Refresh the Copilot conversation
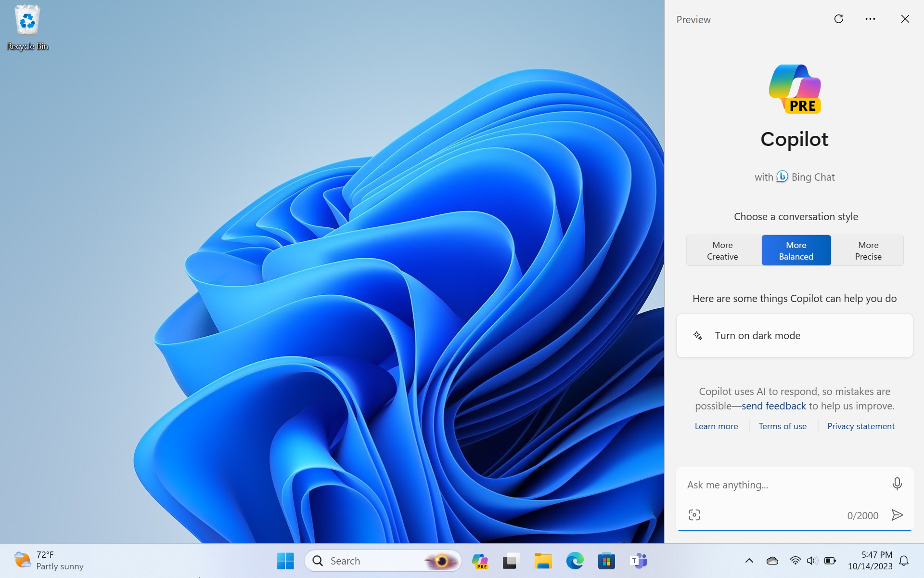924x578 pixels. tap(839, 19)
